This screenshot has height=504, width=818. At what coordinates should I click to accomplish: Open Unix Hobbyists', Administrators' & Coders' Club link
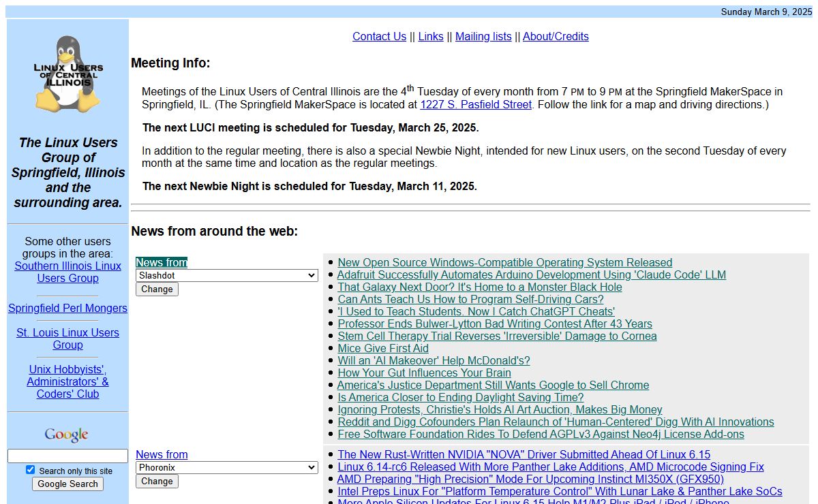(x=67, y=382)
